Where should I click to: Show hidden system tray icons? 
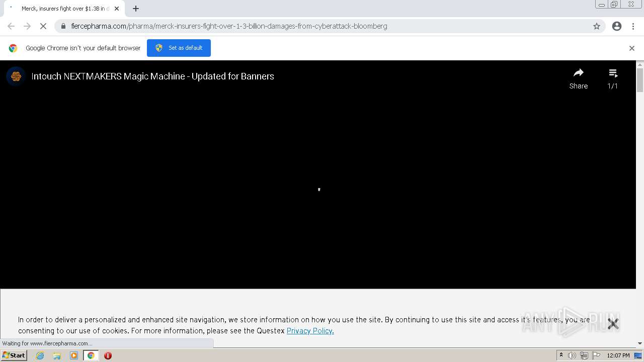point(561,355)
